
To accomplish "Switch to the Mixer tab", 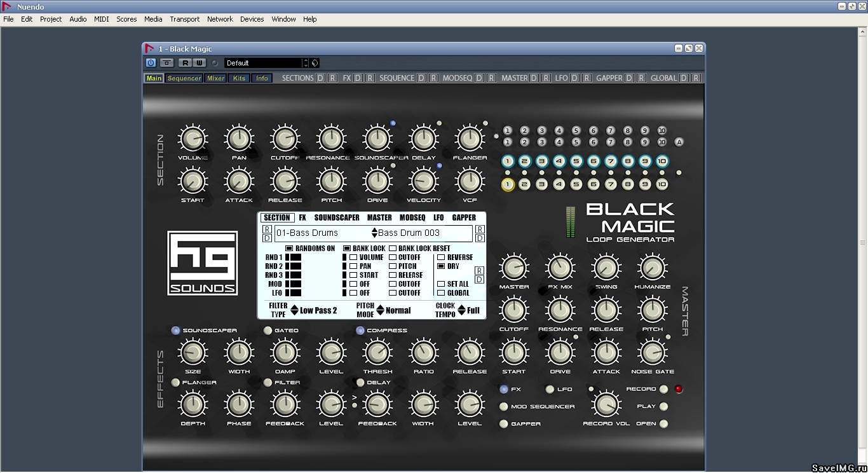I will (216, 78).
